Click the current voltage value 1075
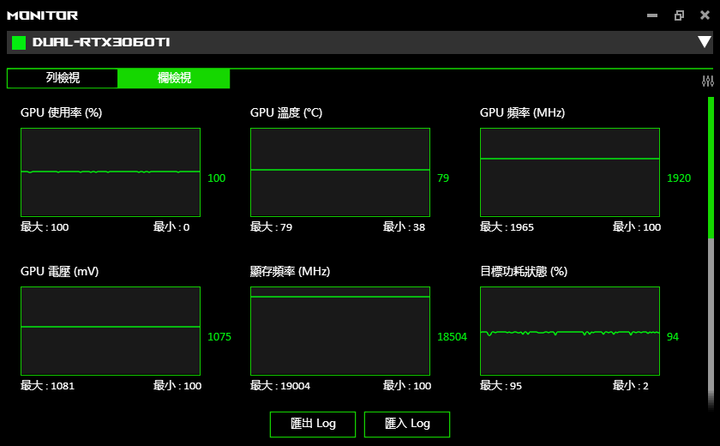Screen dimensions: 720x446 pyautogui.click(x=219, y=337)
